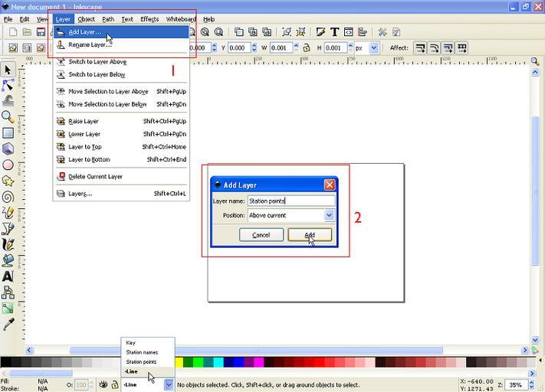This screenshot has height=392, width=545.
Task: Select the Rectangle tool
Action: tap(8, 133)
